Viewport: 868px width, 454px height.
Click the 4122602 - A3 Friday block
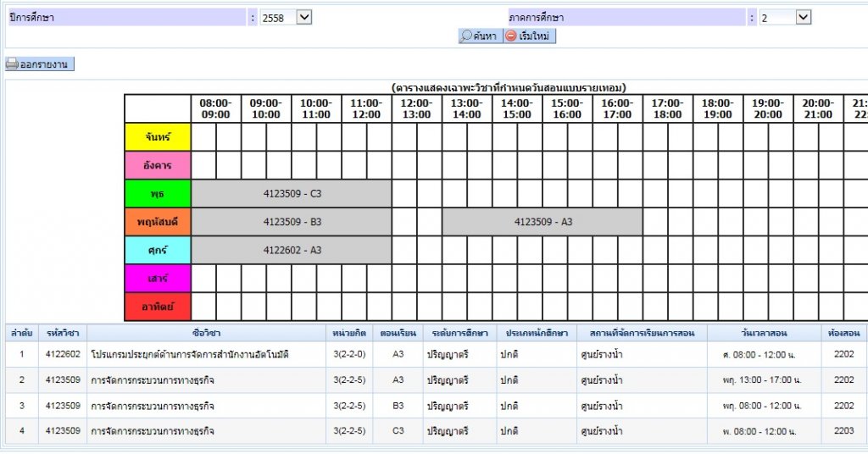(292, 250)
